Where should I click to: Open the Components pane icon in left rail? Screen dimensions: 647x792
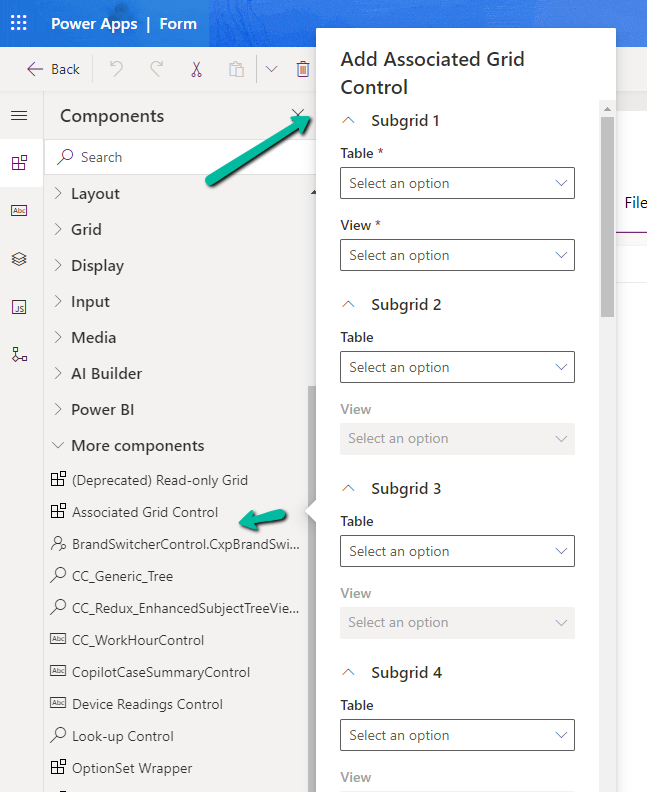point(19,163)
